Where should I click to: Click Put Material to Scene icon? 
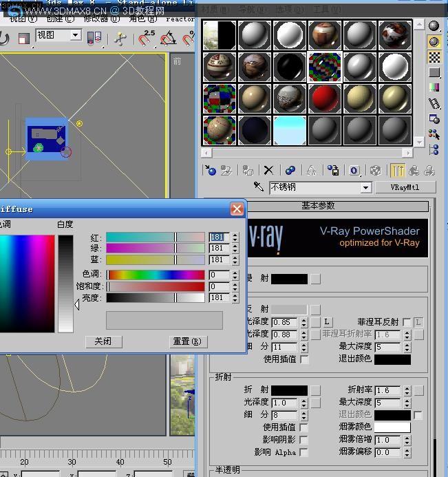coord(226,171)
